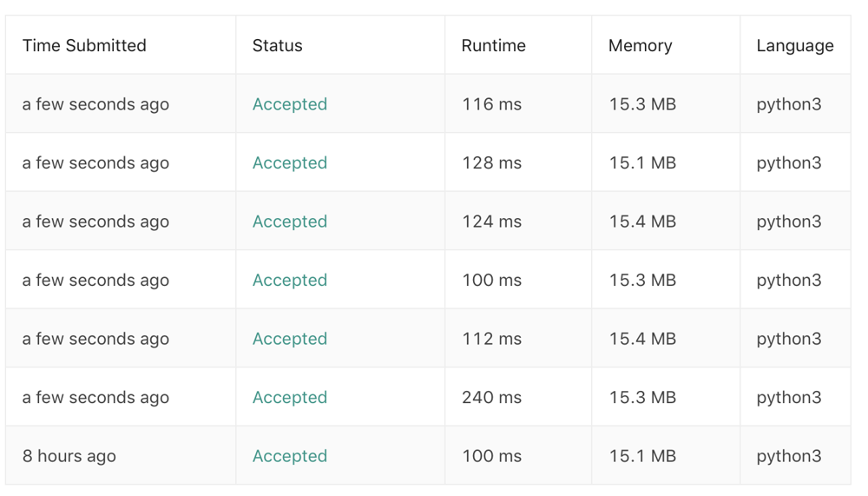Open the Accepted submission with 128 ms runtime
The height and width of the screenshot is (496, 868).
[290, 163]
